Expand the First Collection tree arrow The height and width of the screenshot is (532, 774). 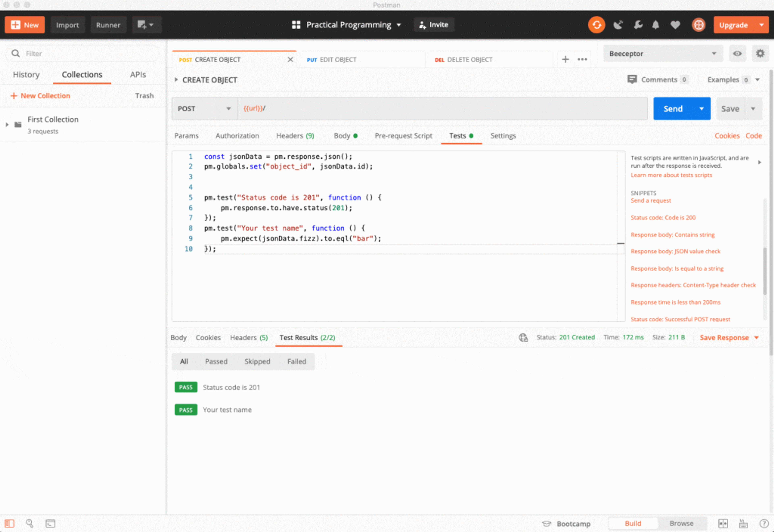pos(7,124)
